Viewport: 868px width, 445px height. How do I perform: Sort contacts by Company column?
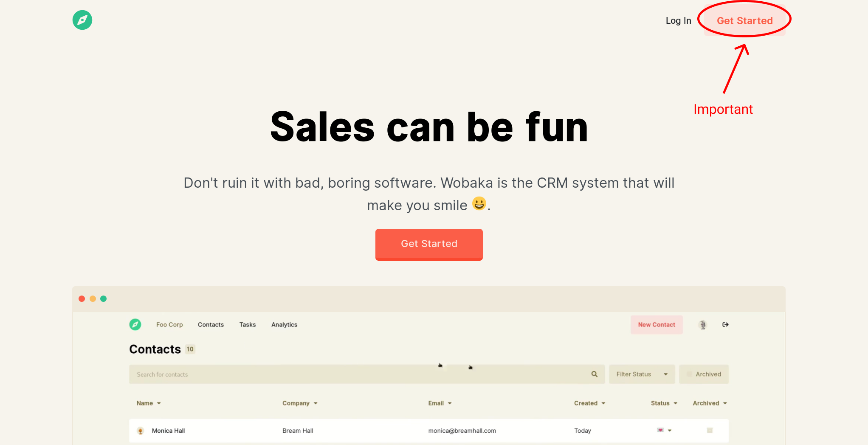pos(300,403)
